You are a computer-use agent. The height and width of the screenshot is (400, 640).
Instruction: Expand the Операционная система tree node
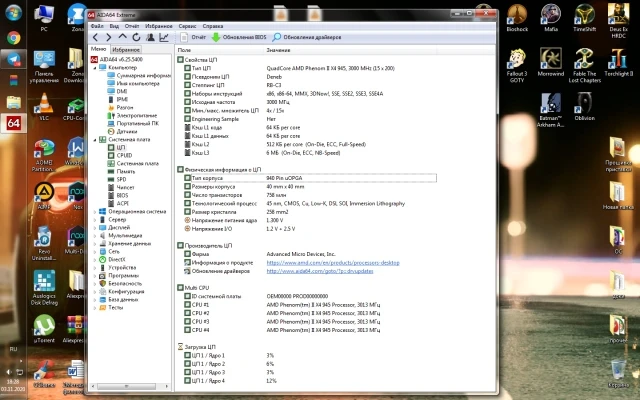click(x=94, y=212)
